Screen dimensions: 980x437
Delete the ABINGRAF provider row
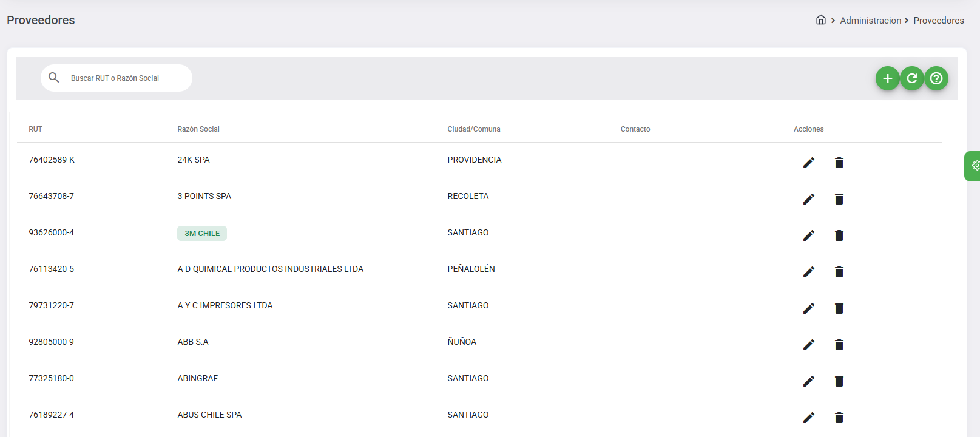tap(839, 381)
